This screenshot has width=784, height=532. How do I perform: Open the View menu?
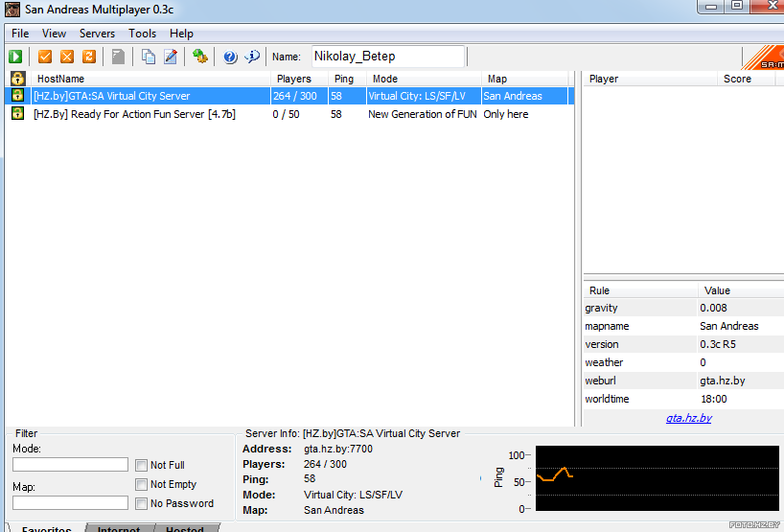pyautogui.click(x=54, y=34)
